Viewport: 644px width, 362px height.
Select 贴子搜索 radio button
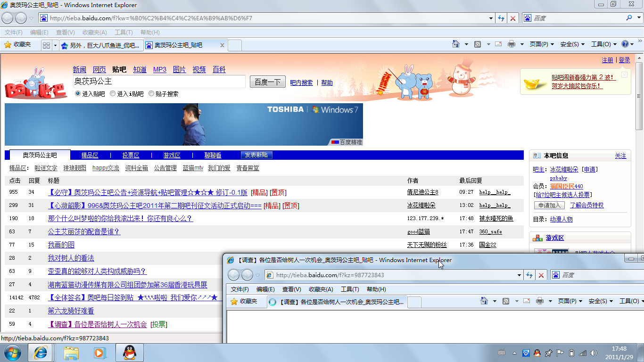coord(151,93)
